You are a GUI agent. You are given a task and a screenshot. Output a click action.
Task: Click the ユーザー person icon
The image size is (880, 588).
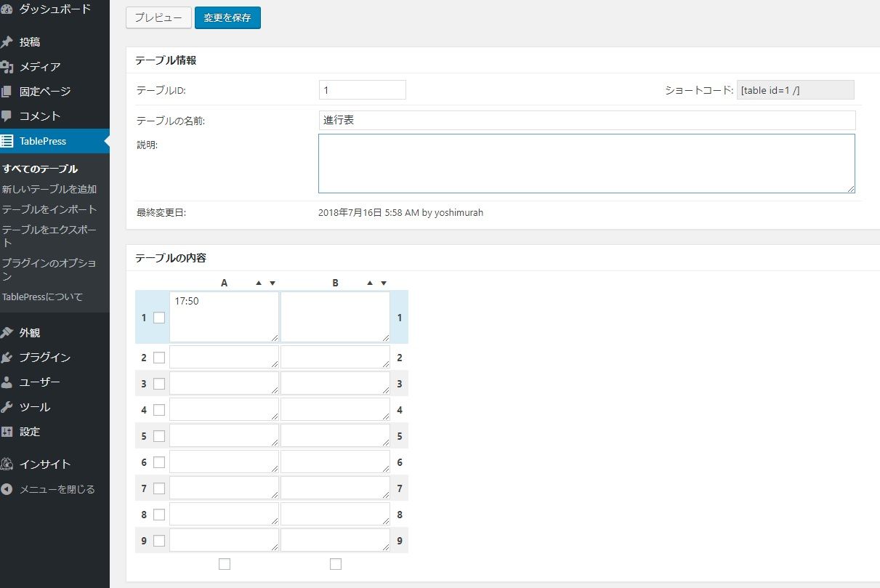pyautogui.click(x=7, y=382)
